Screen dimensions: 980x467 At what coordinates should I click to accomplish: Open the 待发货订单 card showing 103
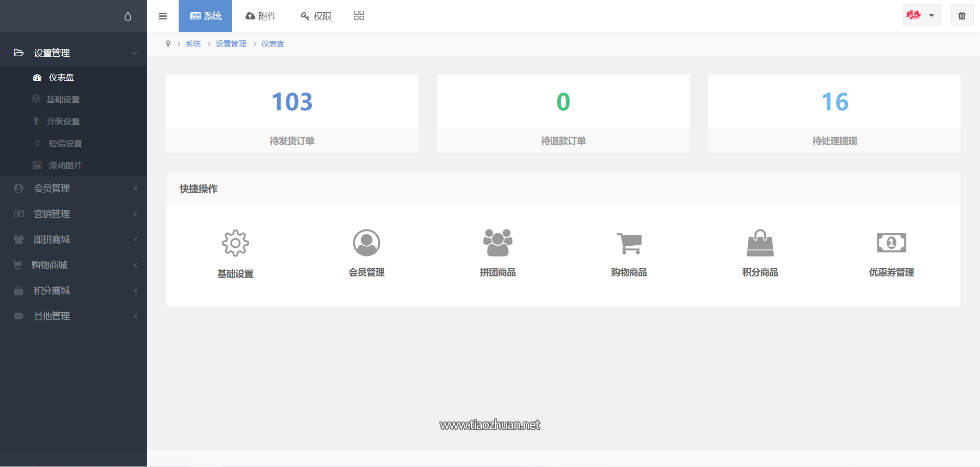coord(292,114)
